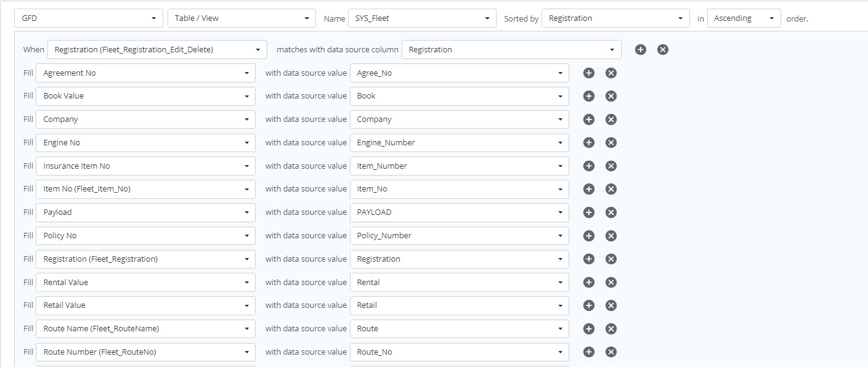Open the Ascending sort order dropdown
The height and width of the screenshot is (367, 868).
(x=744, y=18)
